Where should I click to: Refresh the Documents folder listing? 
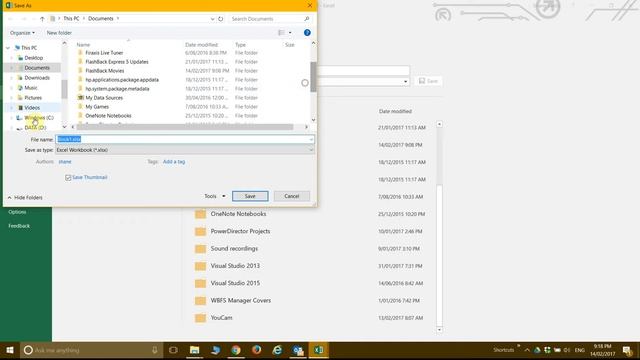(220, 19)
